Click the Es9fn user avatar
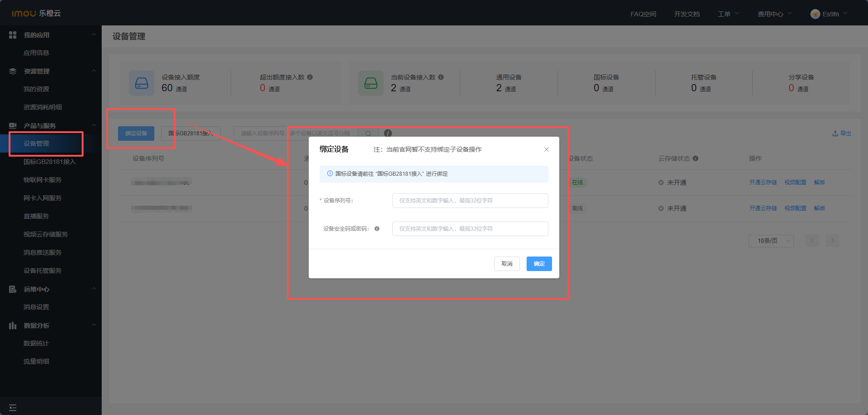The height and width of the screenshot is (415, 868). 815,14
